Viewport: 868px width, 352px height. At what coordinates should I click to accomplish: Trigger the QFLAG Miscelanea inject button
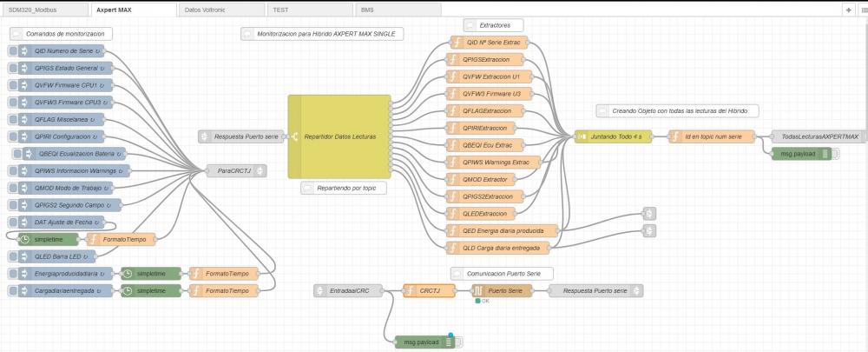pos(13,120)
